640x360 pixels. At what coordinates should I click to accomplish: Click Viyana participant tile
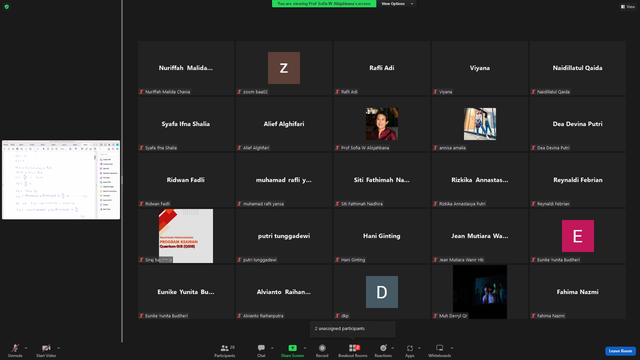[480, 68]
